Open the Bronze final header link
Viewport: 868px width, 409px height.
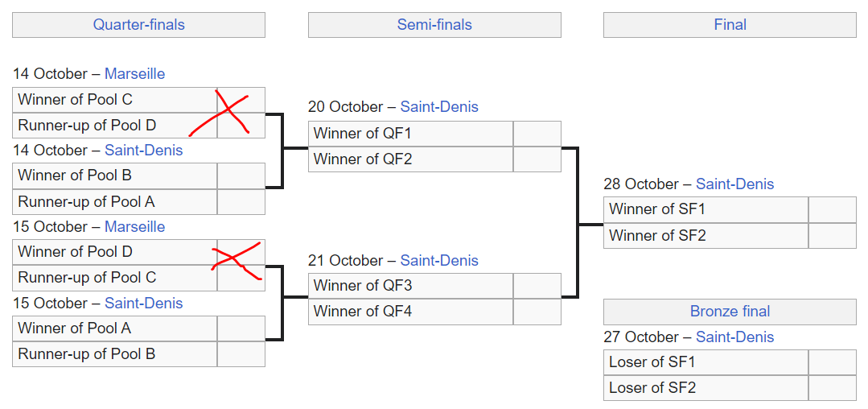730,312
